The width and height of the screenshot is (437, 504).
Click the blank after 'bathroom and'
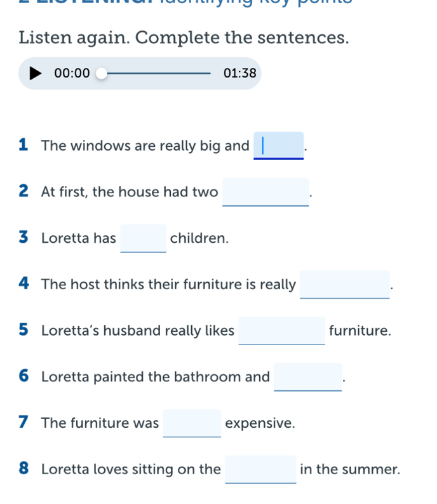pos(308,377)
